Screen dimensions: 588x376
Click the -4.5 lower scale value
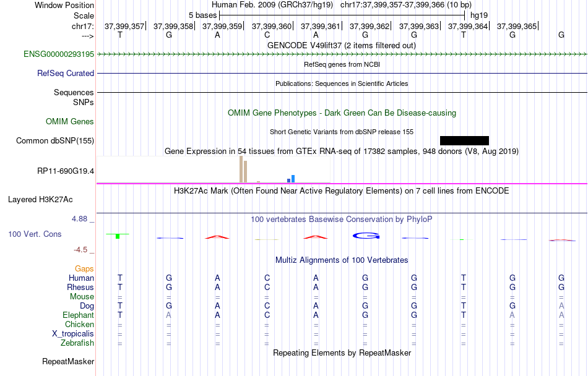(x=80, y=249)
